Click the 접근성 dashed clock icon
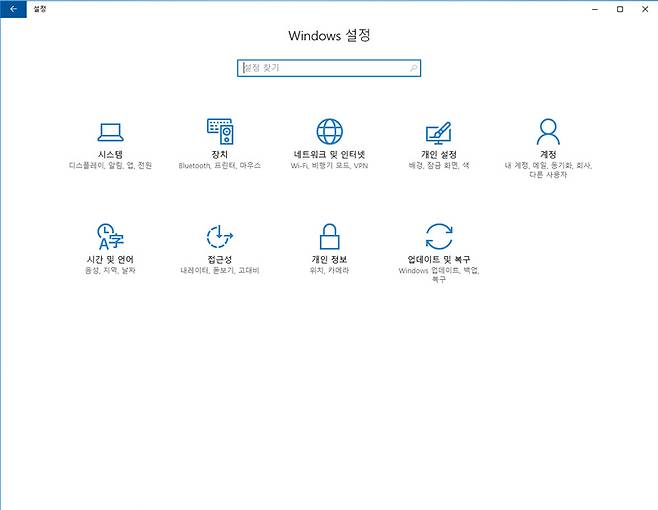658x510 pixels. point(219,237)
